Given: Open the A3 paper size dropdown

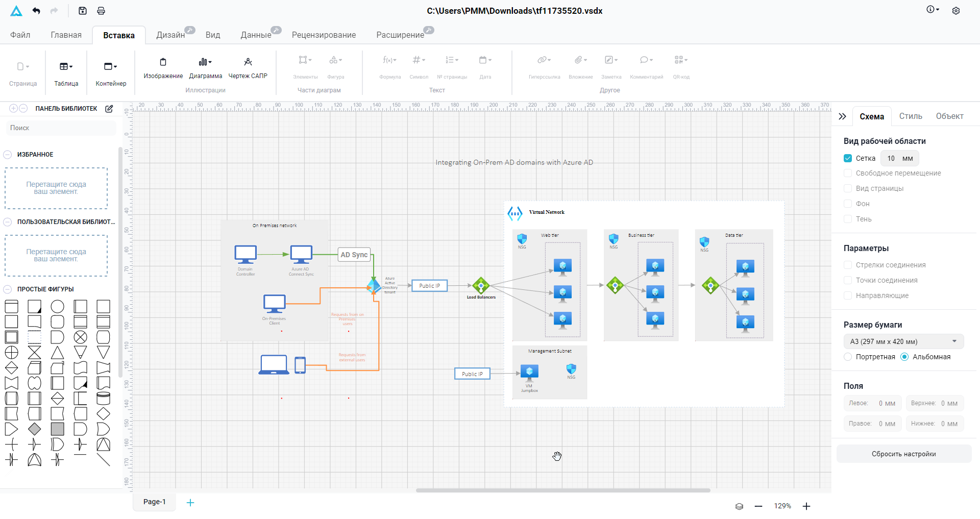Looking at the screenshot, I should (903, 341).
